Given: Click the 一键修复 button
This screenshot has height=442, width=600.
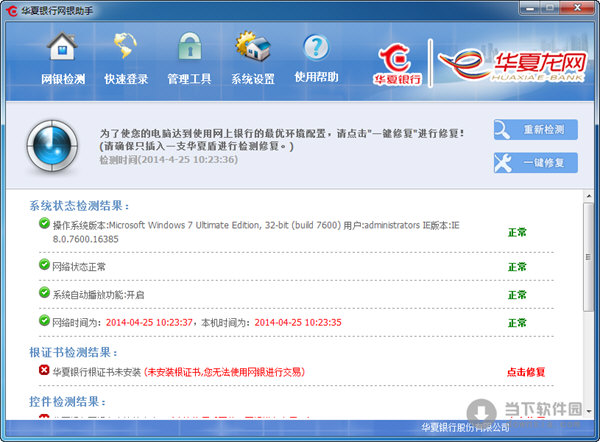Looking at the screenshot, I should click(x=536, y=163).
